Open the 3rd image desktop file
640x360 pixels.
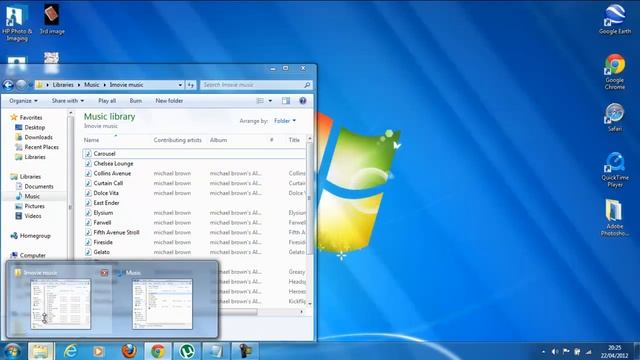pyautogui.click(x=52, y=20)
